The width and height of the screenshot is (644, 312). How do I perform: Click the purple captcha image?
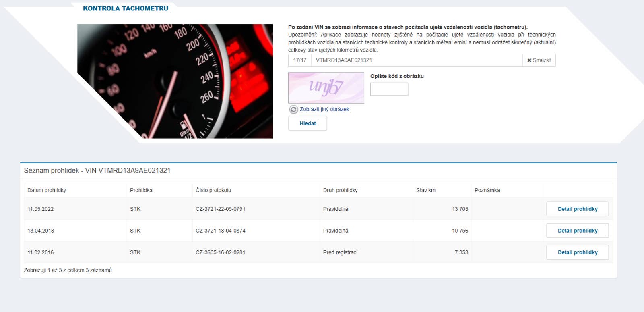[326, 88]
